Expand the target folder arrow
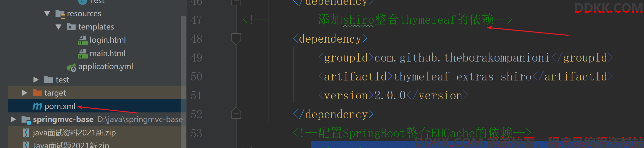644x148 pixels. point(25,93)
